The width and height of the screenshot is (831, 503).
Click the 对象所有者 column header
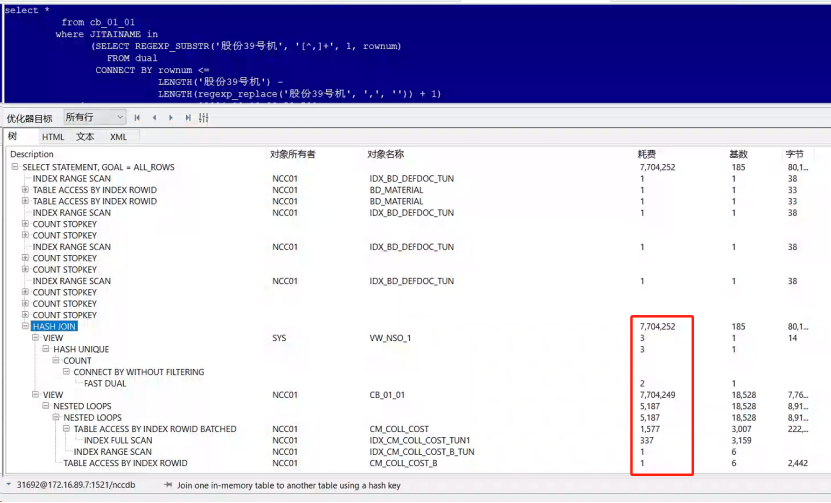pyautogui.click(x=293, y=154)
